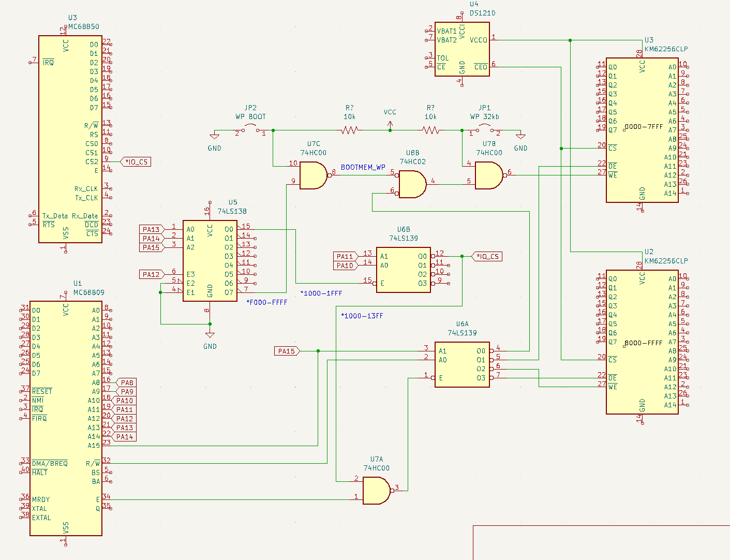Click the U4 reference designator

coord(474,4)
